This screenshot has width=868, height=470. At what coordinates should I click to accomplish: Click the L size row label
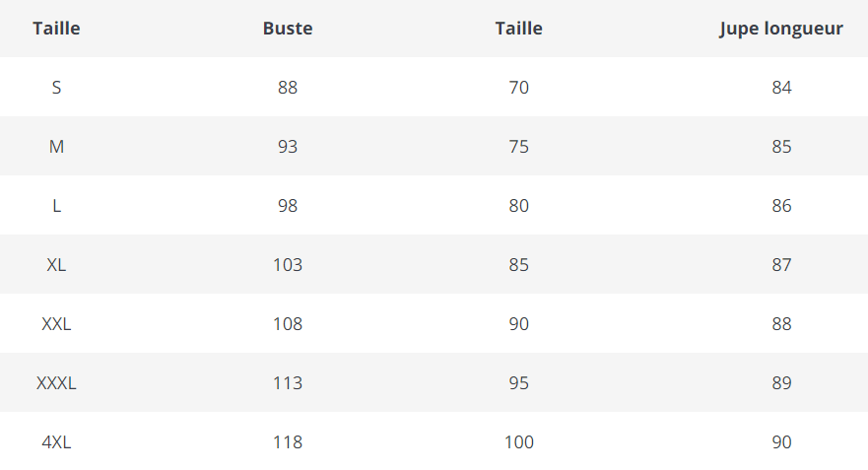click(56, 206)
